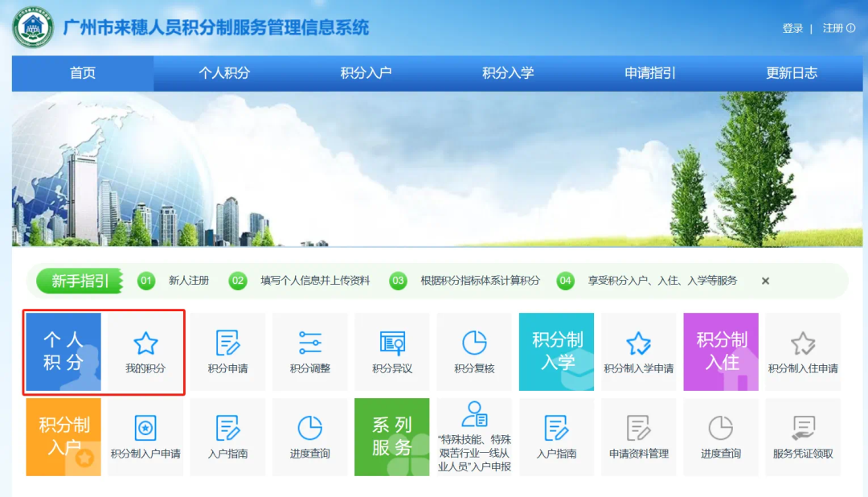
Task: Close the 新手指引 guide bar
Action: pyautogui.click(x=765, y=281)
